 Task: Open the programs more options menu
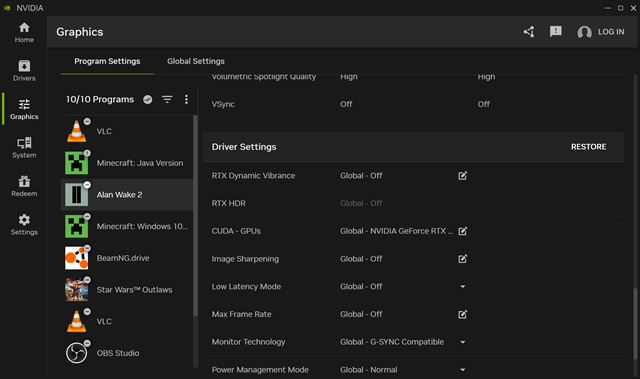(x=186, y=99)
